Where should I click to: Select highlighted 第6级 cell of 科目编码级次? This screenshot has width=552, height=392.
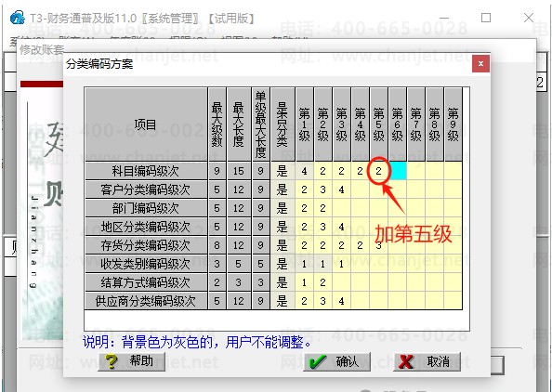tap(397, 171)
